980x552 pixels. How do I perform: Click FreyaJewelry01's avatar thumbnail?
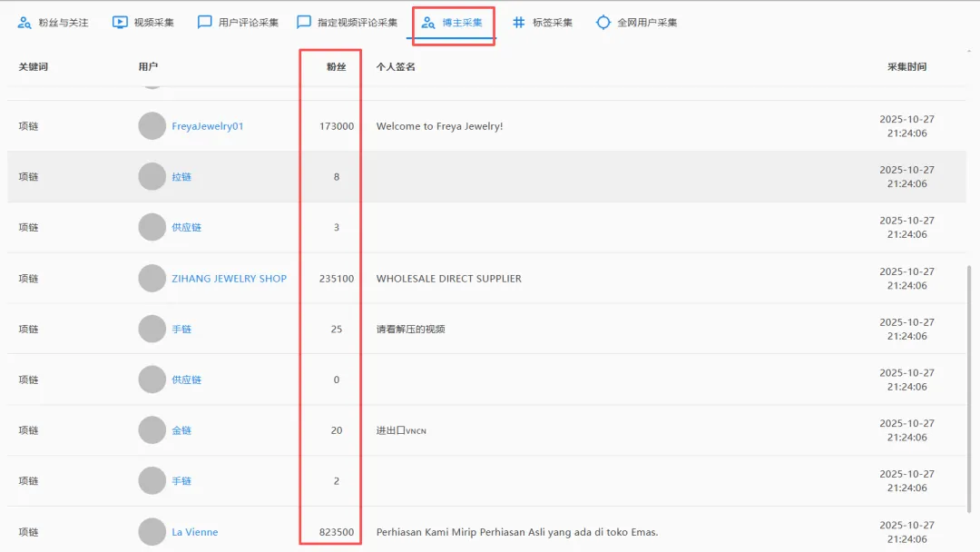point(151,125)
